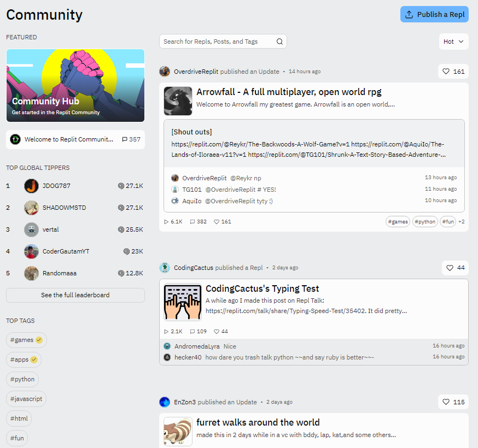
Task: Click JDOG787's 27.1K cycles count
Action: pos(131,186)
